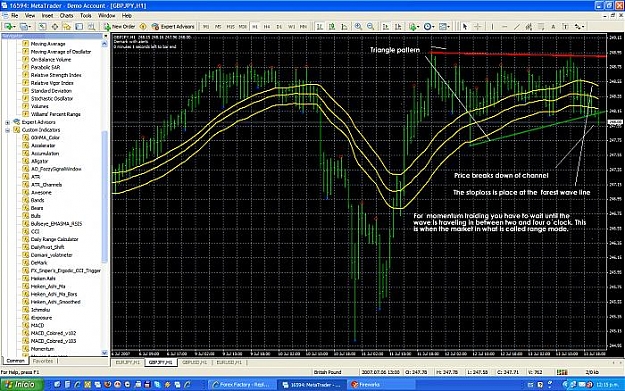Select Bar Chart display icon
The height and width of the screenshot is (391, 625).
[320, 27]
